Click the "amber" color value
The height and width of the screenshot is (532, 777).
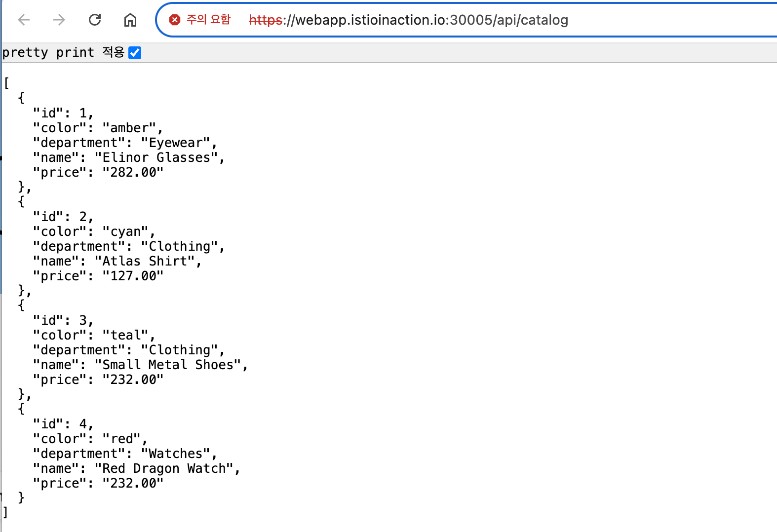pos(129,128)
